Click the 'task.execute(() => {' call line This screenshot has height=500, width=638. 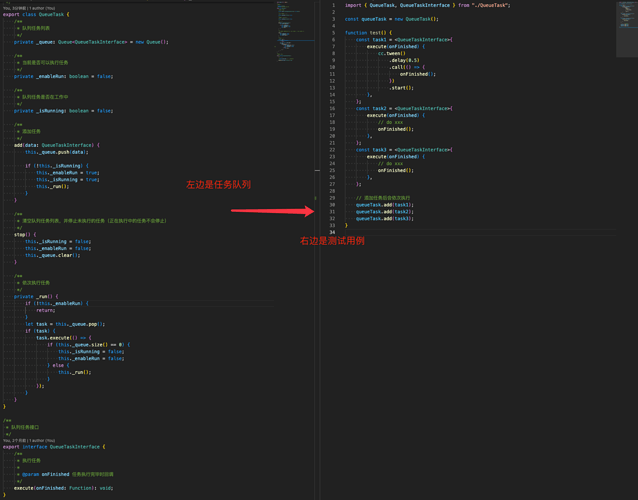pyautogui.click(x=63, y=338)
